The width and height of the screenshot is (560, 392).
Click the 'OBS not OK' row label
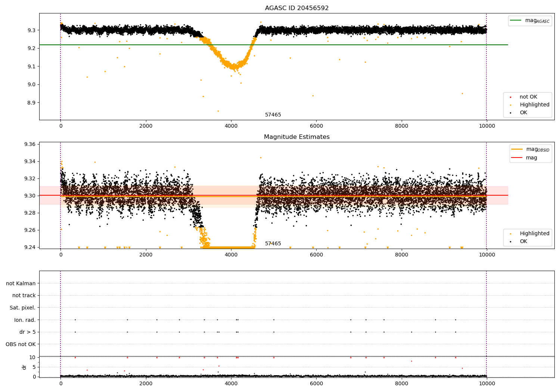pyautogui.click(x=21, y=344)
